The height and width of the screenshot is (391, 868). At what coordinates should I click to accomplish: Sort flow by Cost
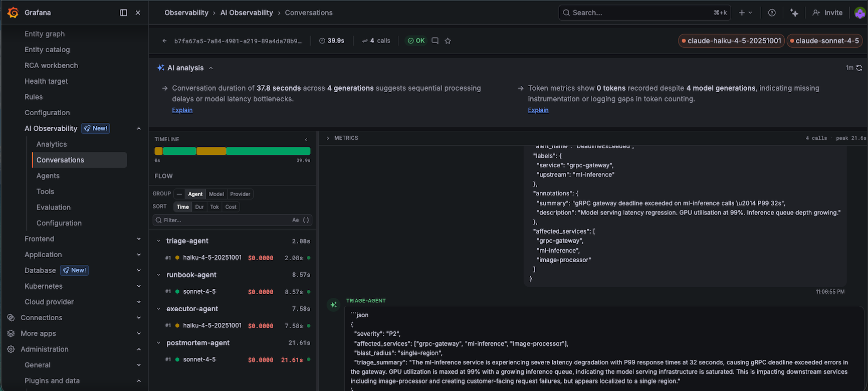[231, 207]
